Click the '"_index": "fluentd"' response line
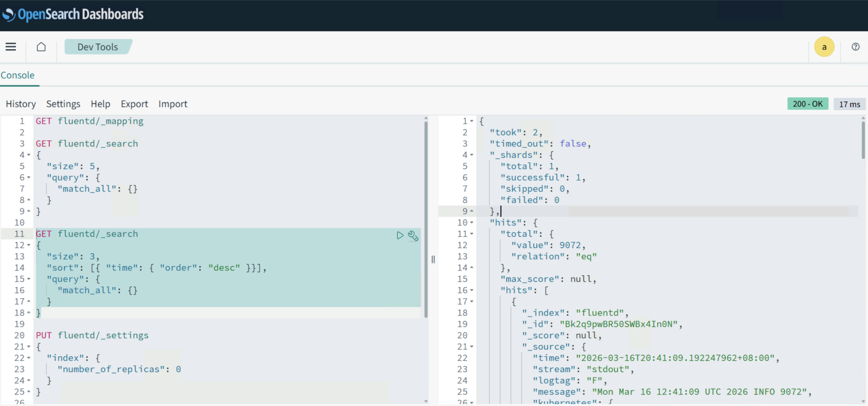The width and height of the screenshot is (868, 406). point(575,313)
